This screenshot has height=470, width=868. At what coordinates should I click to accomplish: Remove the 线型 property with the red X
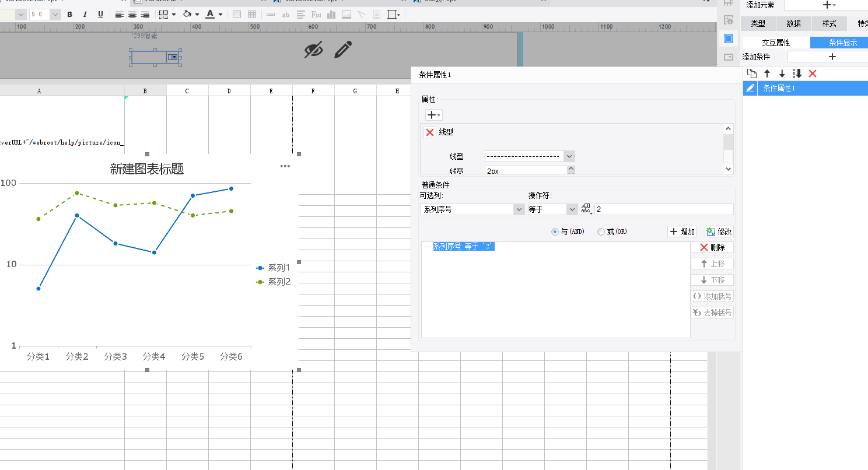430,132
